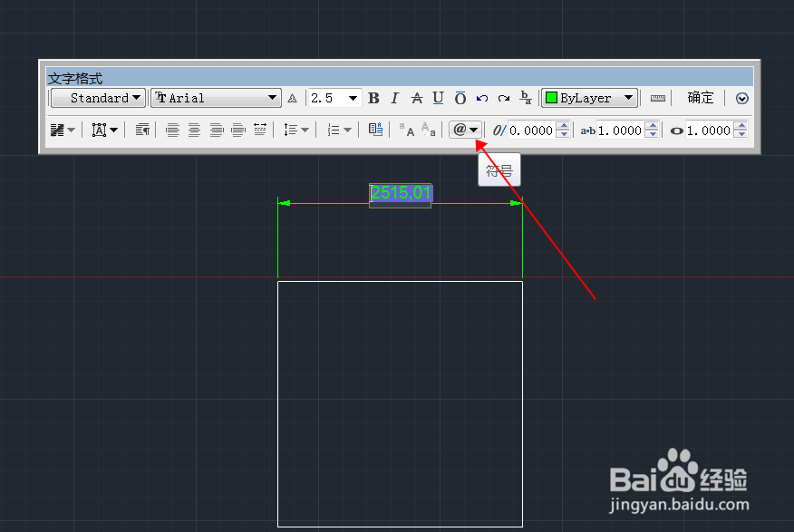The image size is (794, 532).
Task: Open the @ symbol dropdown
Action: tap(465, 131)
